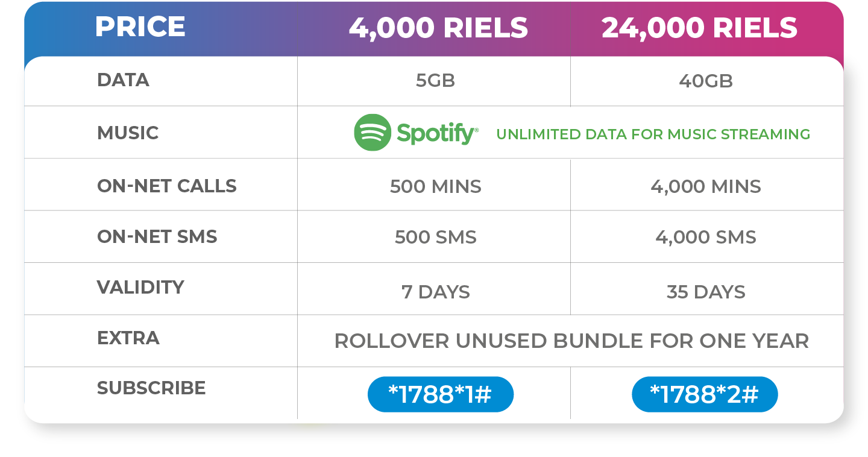Screen dimensions: 868x457
Task: Click the 4,000 RIELS price header
Action: pyautogui.click(x=438, y=28)
